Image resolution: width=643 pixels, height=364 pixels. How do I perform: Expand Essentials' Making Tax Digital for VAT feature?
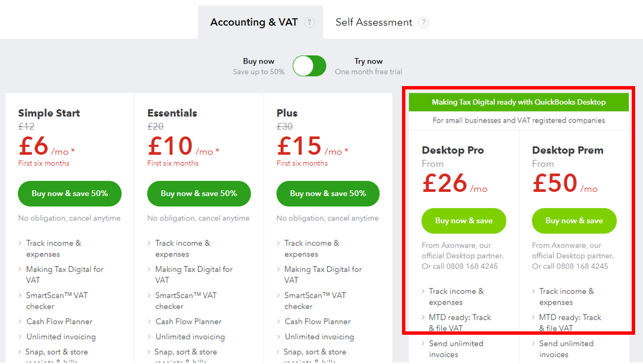193,275
